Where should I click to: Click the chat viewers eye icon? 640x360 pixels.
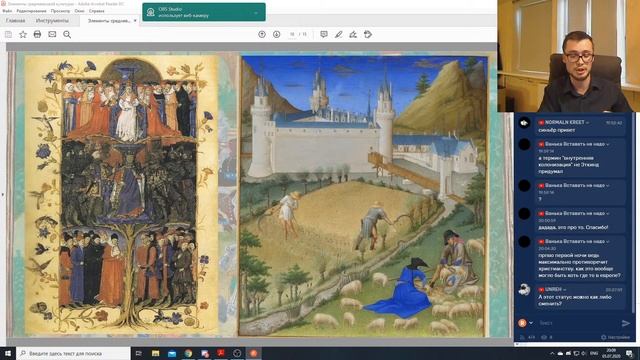coord(544,337)
